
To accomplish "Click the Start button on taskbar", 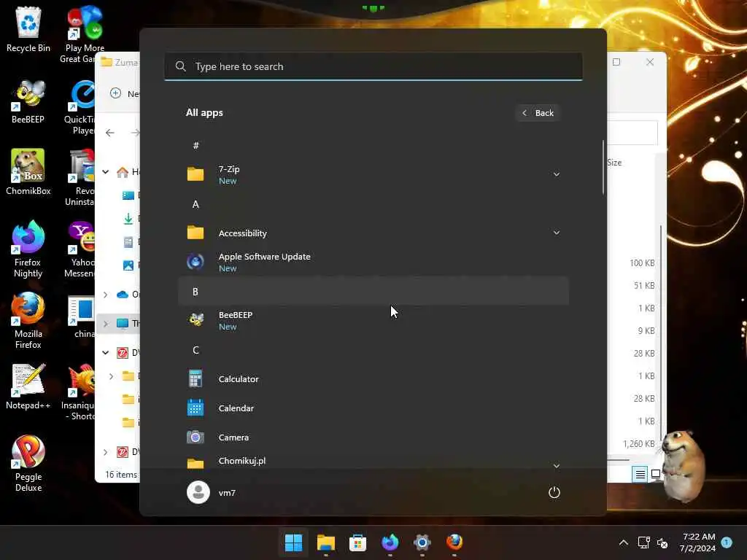I will point(293,542).
